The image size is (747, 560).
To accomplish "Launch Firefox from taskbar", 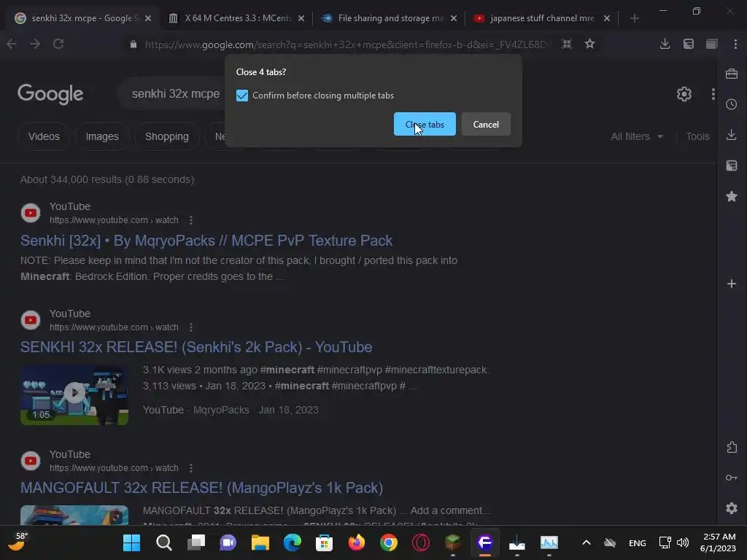I will [x=356, y=542].
